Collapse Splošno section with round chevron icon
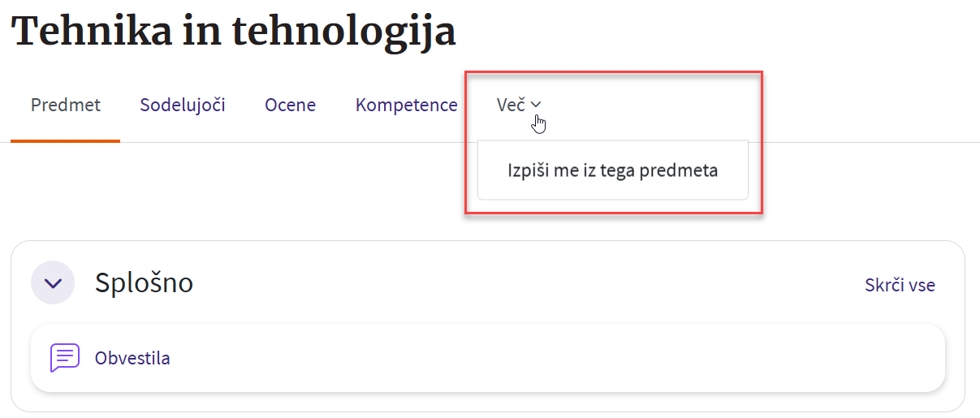This screenshot has height=418, width=980. [53, 283]
